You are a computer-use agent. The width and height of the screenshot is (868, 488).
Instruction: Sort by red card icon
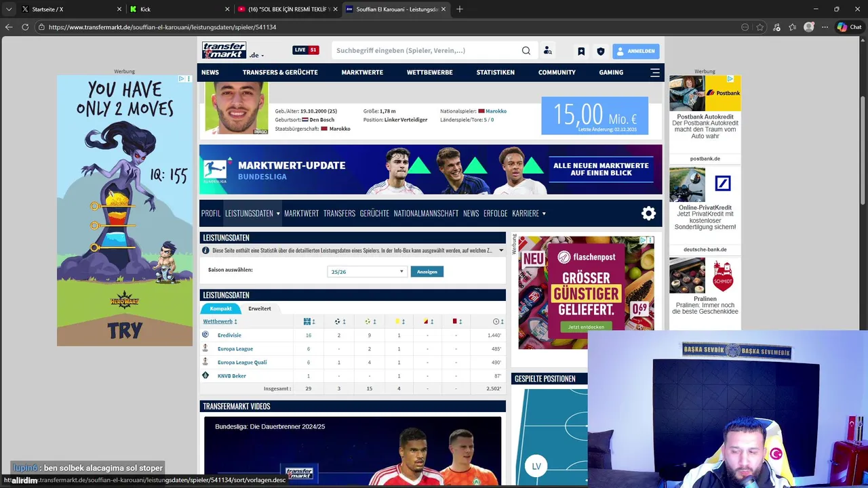coord(454,321)
